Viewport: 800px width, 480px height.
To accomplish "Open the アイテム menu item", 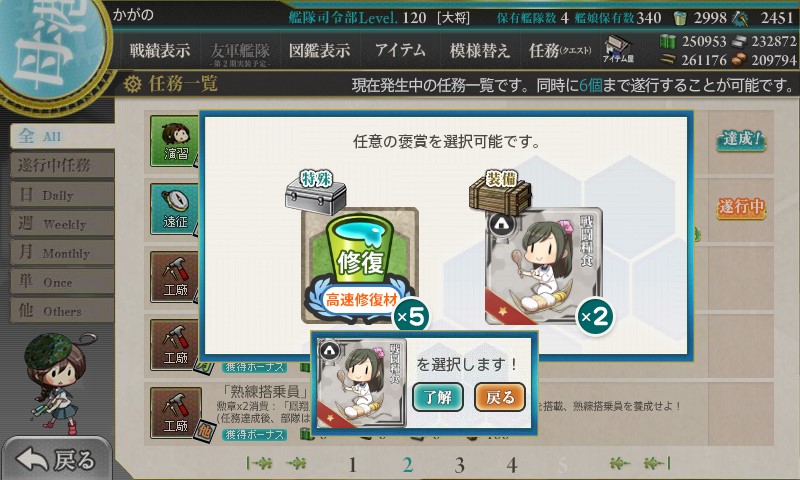I will pyautogui.click(x=400, y=50).
